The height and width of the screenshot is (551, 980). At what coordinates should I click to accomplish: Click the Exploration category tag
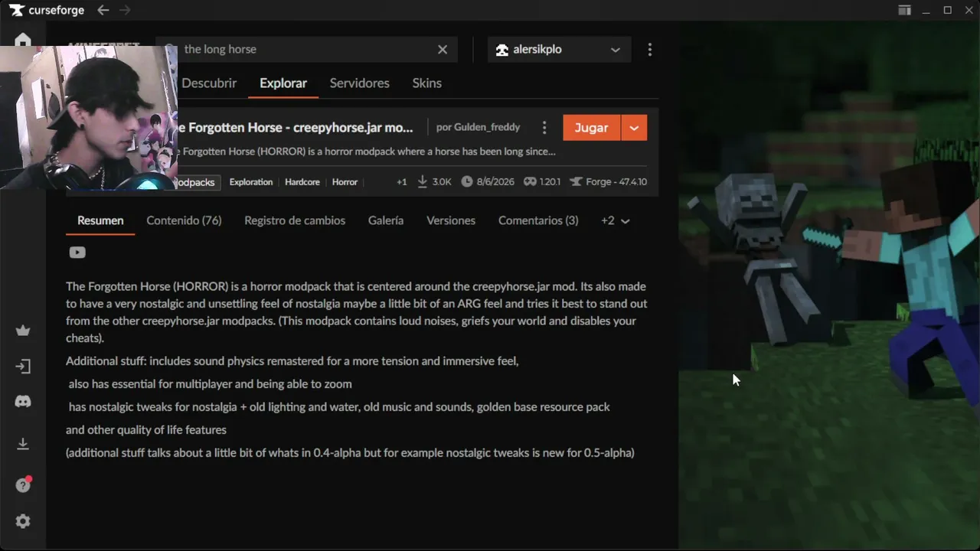click(251, 182)
